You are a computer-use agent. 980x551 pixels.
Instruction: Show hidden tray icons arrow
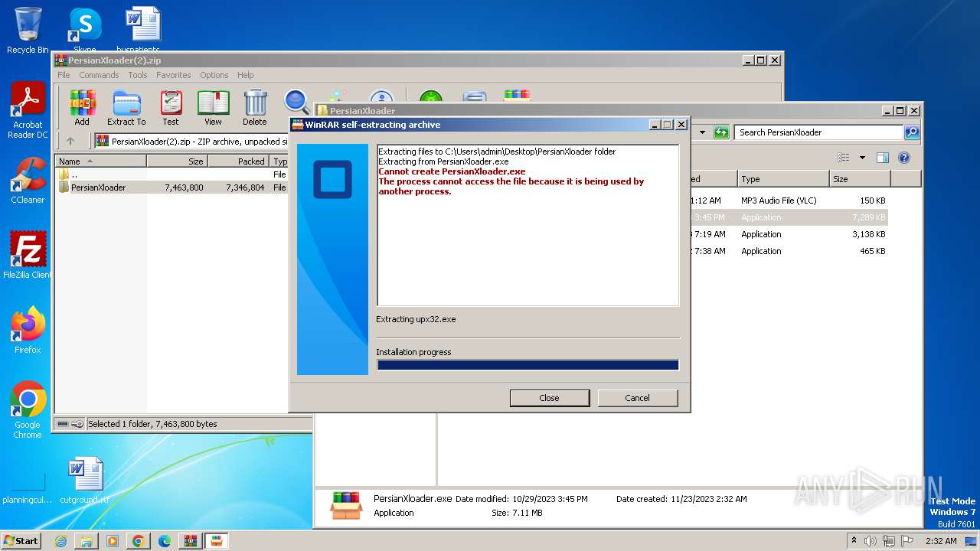(x=854, y=540)
